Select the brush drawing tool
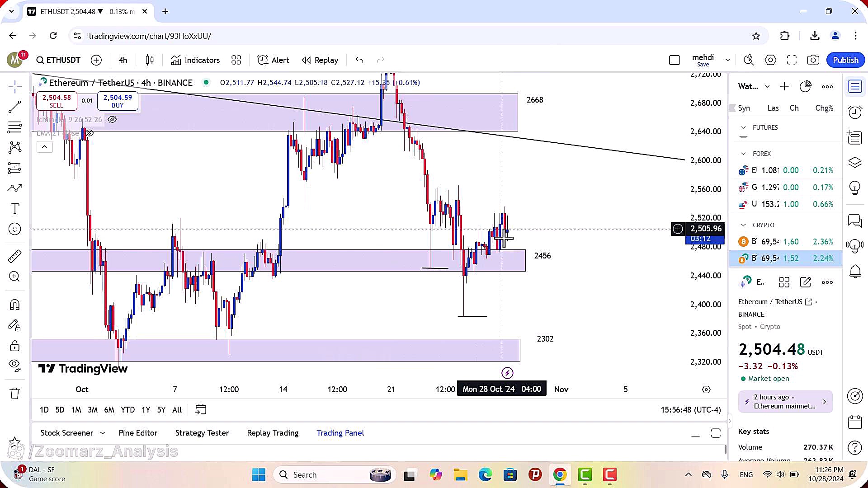 15,188
